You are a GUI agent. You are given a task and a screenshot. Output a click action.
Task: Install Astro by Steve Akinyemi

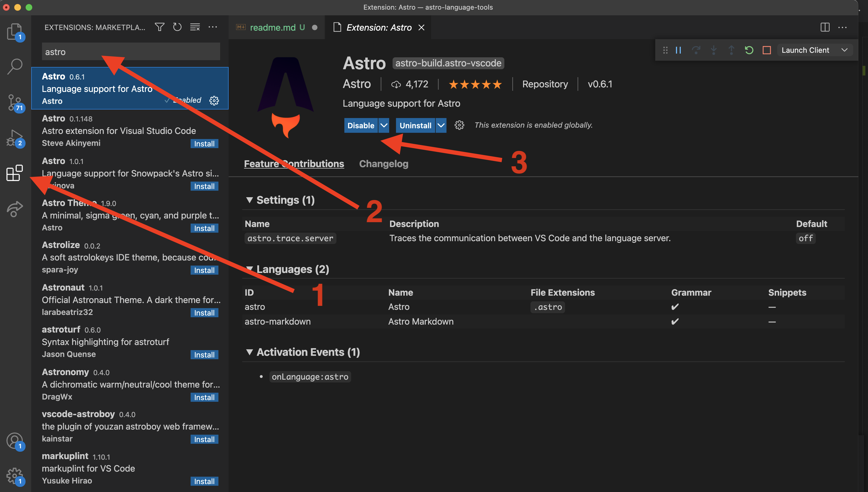204,144
